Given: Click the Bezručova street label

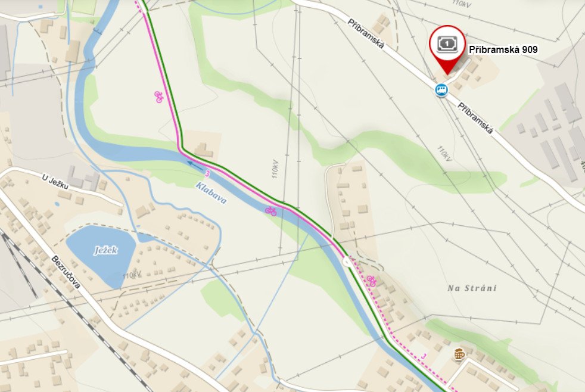Looking at the screenshot, I should click(66, 272).
